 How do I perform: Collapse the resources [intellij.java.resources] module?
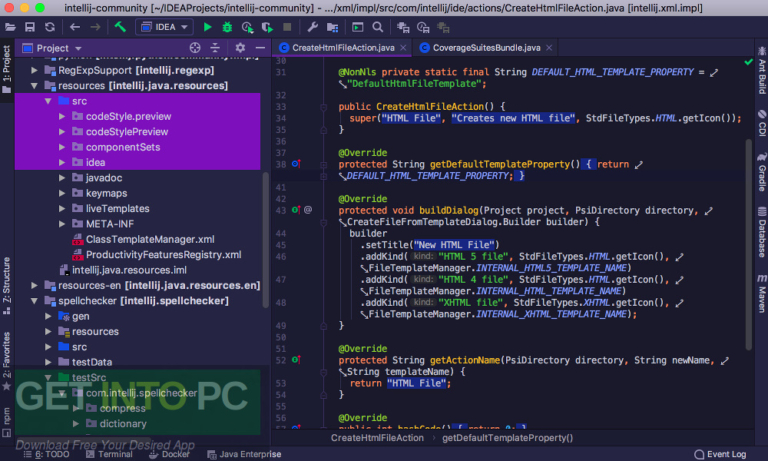pyautogui.click(x=34, y=86)
